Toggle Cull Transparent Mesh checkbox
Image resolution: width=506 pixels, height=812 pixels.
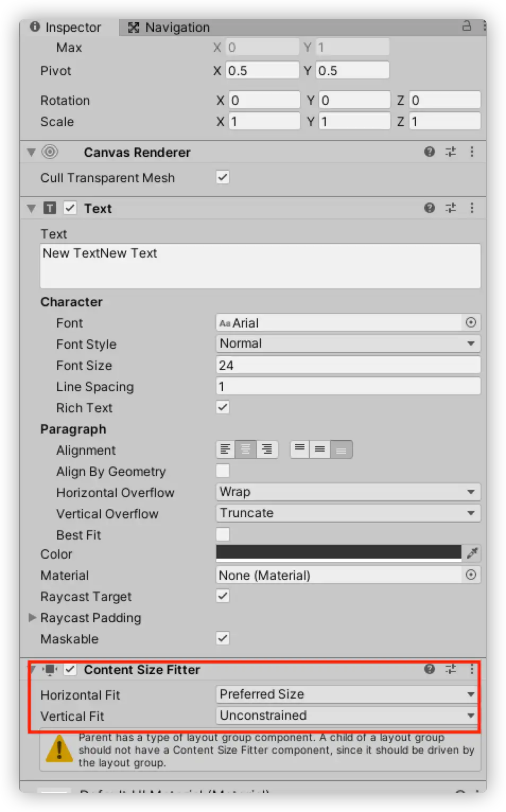click(223, 178)
